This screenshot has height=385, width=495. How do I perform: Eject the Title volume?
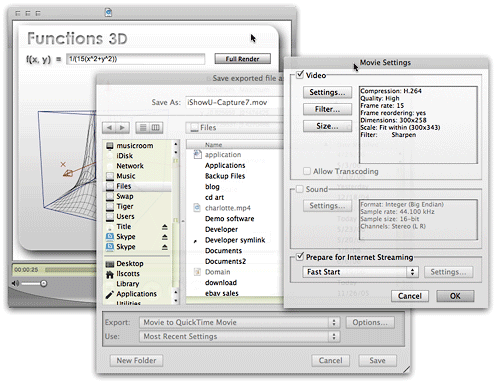coord(164,227)
